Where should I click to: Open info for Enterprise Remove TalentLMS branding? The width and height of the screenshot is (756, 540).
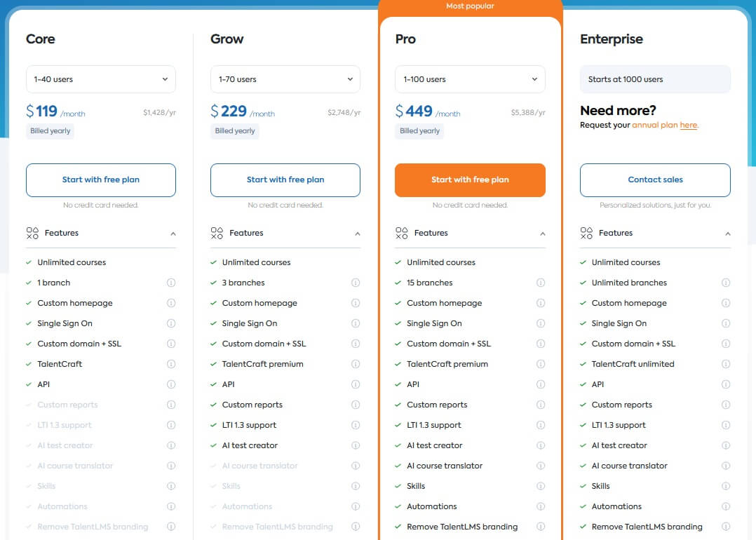(x=726, y=527)
